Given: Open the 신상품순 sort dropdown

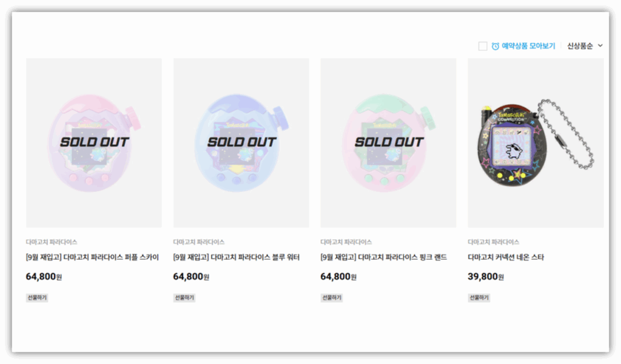Looking at the screenshot, I should click(x=580, y=46).
